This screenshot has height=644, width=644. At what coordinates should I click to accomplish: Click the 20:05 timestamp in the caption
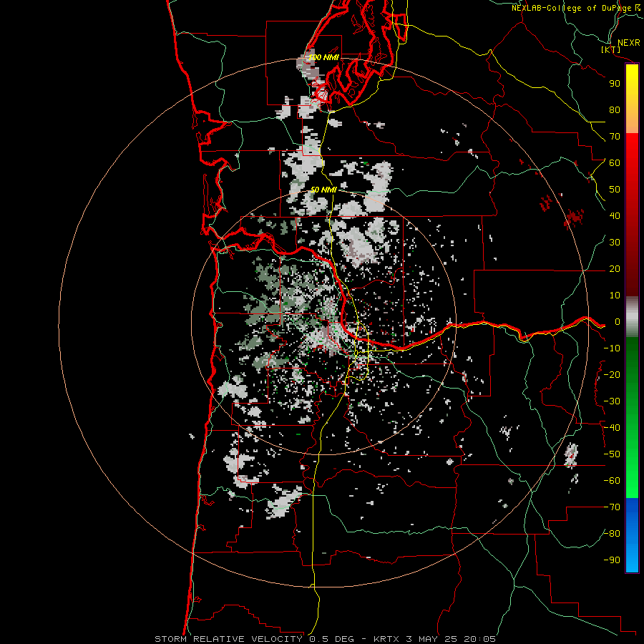click(479, 639)
